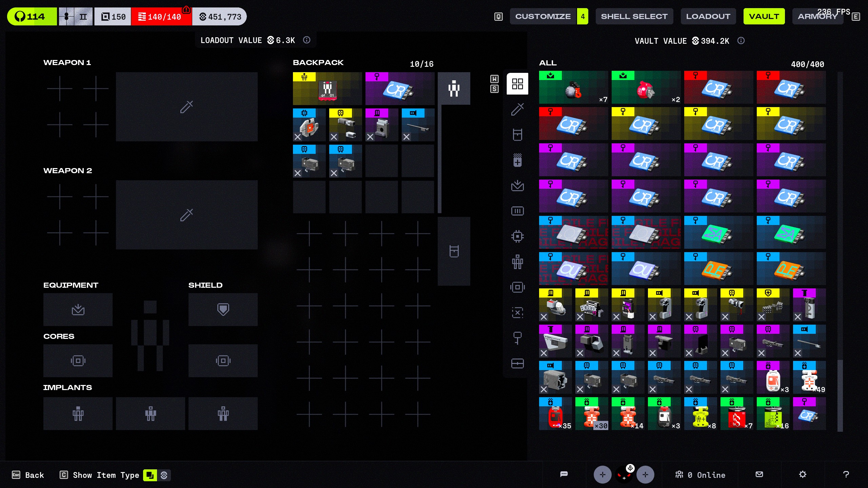The width and height of the screenshot is (868, 488).
Task: Filter vault by keys icon
Action: [x=517, y=338]
